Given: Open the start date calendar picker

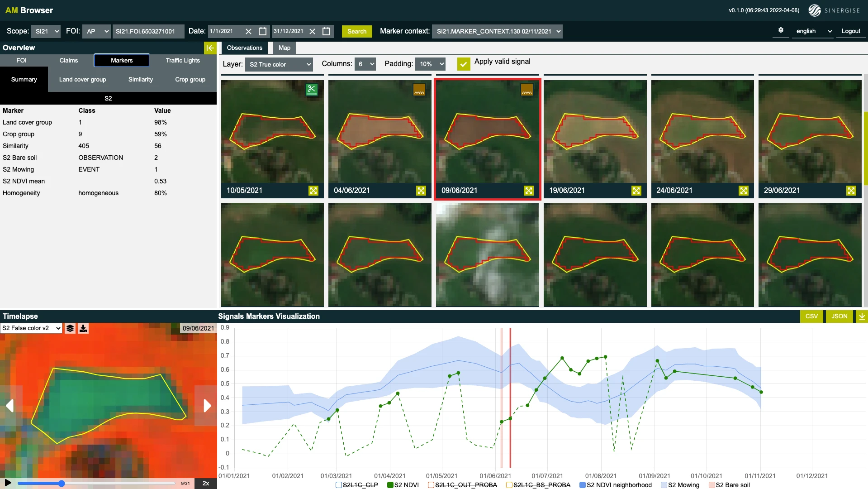Looking at the screenshot, I should point(262,31).
